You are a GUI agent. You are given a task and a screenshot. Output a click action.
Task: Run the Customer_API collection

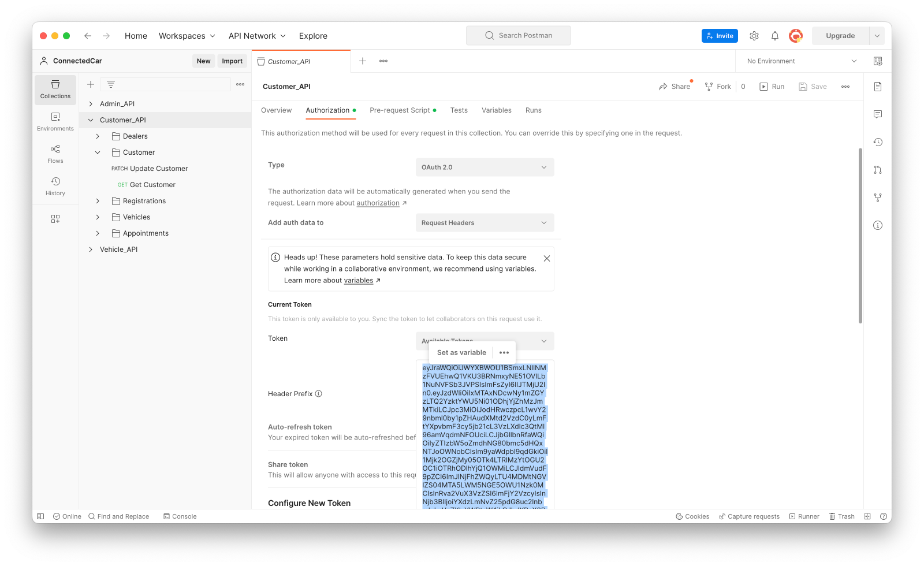point(772,87)
